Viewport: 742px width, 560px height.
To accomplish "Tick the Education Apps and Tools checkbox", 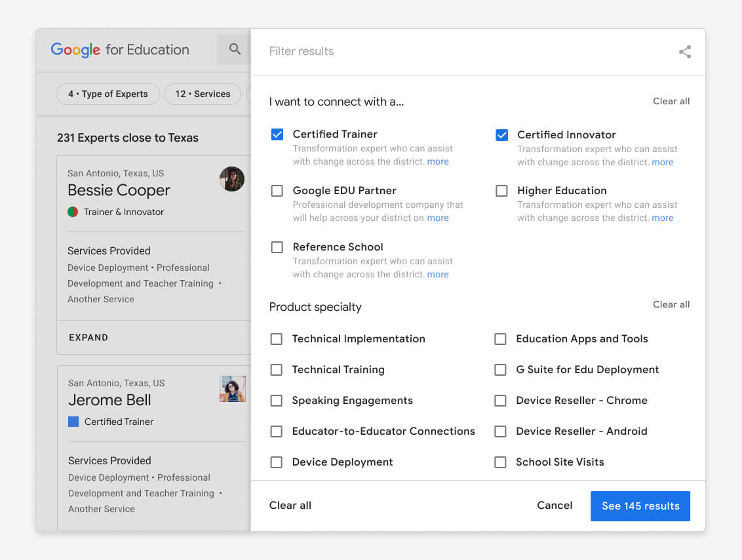I will tap(500, 339).
